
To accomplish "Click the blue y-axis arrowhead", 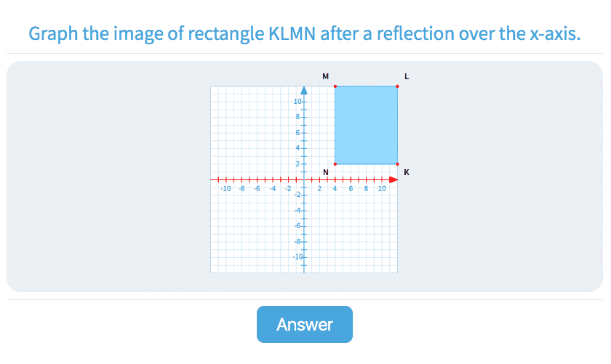I will click(304, 90).
